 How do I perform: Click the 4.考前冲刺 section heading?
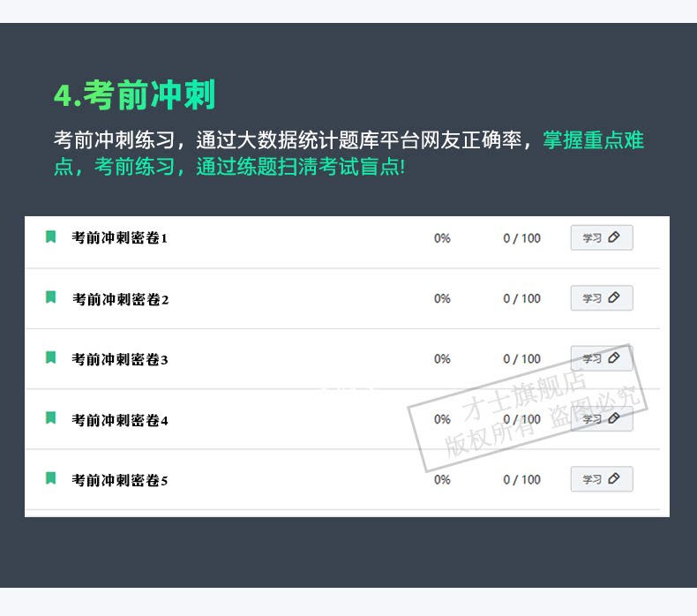tap(134, 95)
